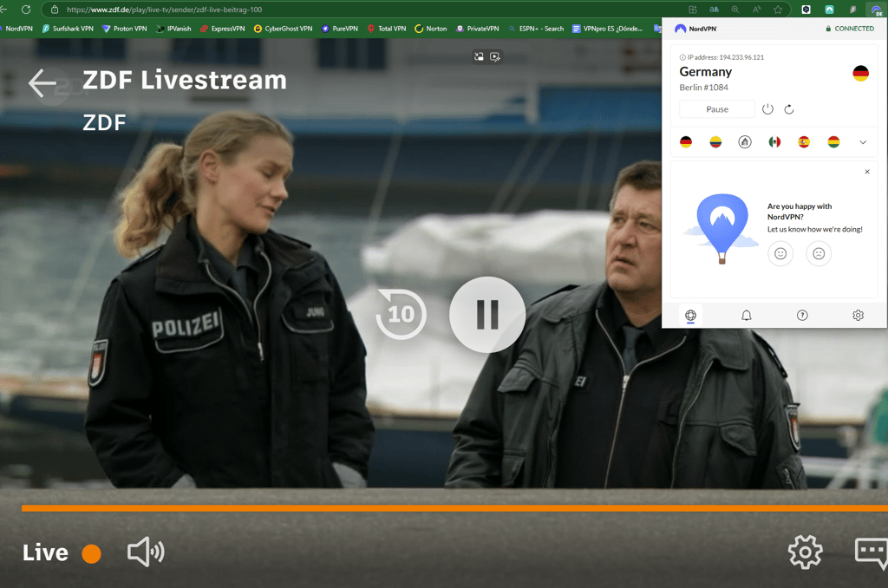This screenshot has height=588, width=888.
Task: Open the PureVPN bookmark
Action: click(x=339, y=29)
